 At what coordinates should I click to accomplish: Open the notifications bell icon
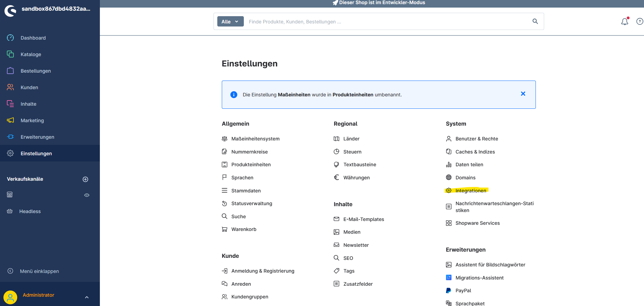[x=624, y=22]
